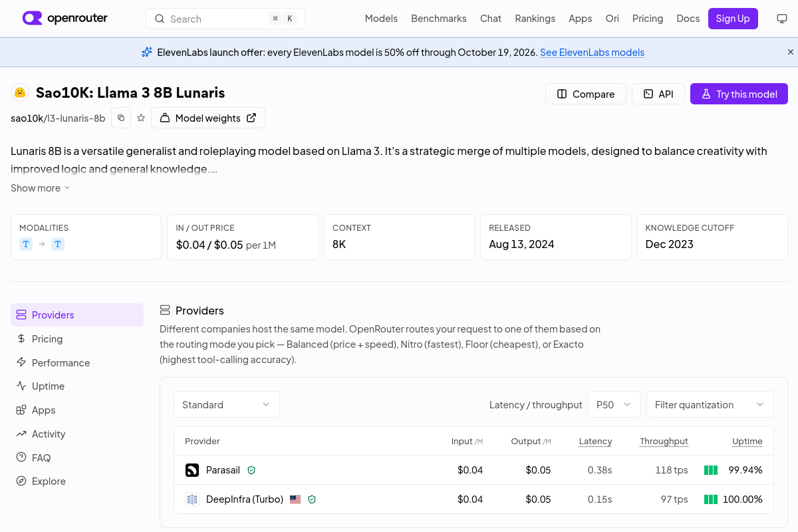Screen dimensions: 798x532
Task: Expand the description with Show more
Action: [41, 188]
